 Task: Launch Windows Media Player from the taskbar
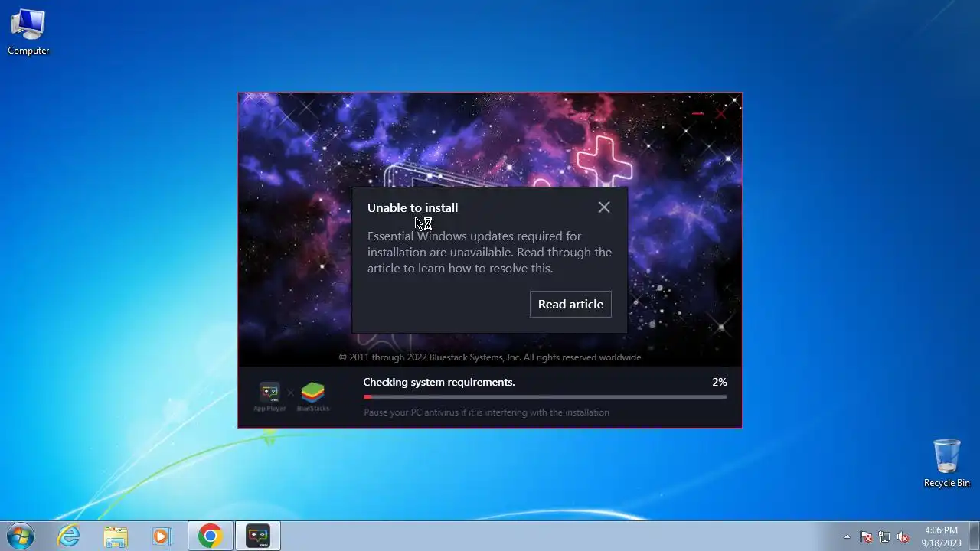[x=162, y=536]
